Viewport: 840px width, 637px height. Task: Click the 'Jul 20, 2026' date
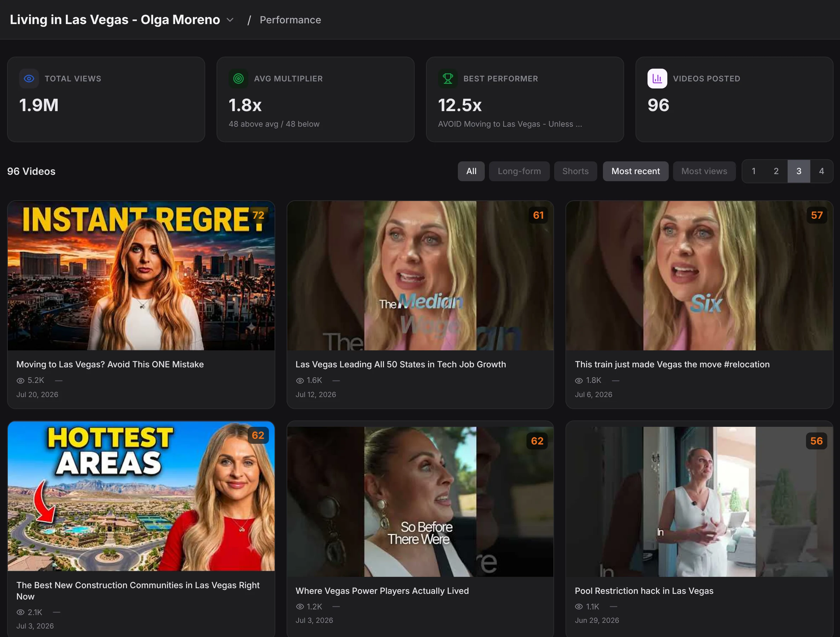tap(37, 395)
